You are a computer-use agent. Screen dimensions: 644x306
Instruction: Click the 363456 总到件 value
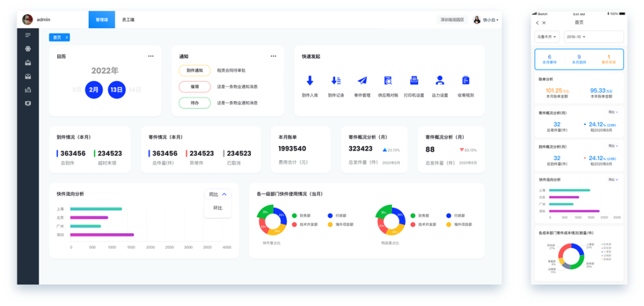pyautogui.click(x=73, y=154)
